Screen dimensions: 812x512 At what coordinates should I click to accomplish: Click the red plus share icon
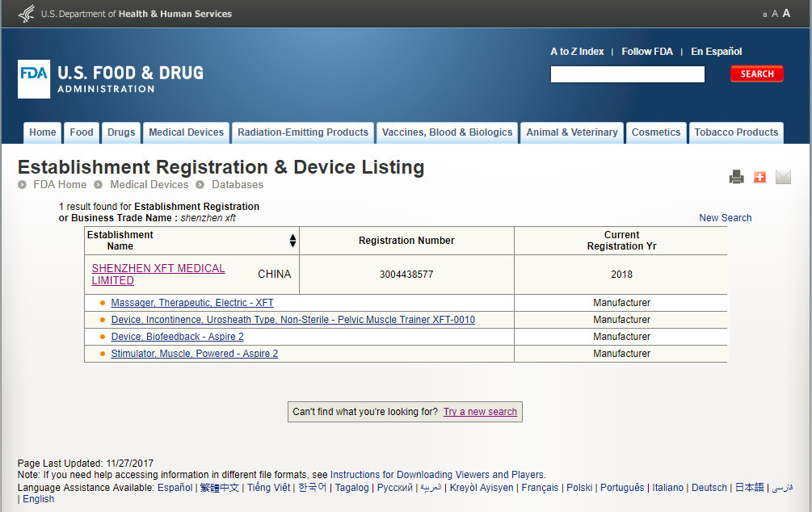pyautogui.click(x=759, y=177)
